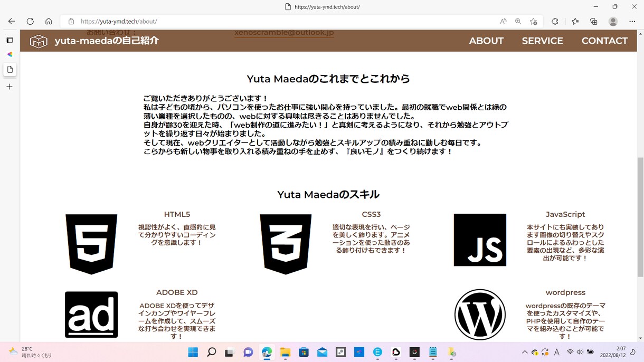Image resolution: width=644 pixels, height=362 pixels.
Task: Open the SERVICE navigation item
Action: [x=542, y=41]
